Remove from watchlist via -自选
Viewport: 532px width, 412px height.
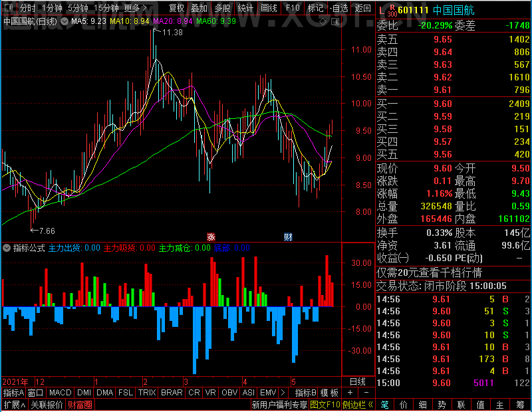tap(338, 7)
